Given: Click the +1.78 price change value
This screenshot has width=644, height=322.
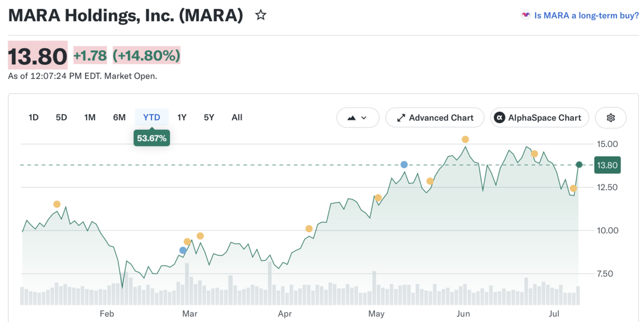Looking at the screenshot, I should [90, 55].
